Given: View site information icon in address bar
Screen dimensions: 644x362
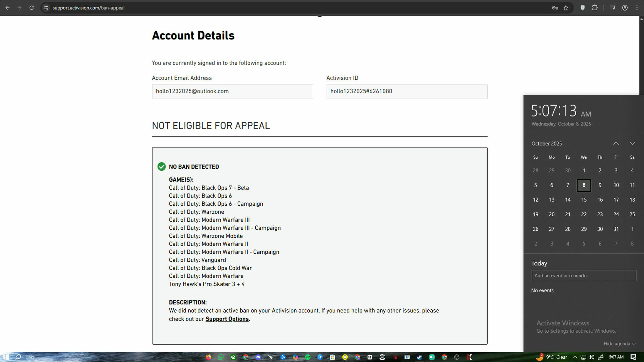Looking at the screenshot, I should tap(46, 8).
